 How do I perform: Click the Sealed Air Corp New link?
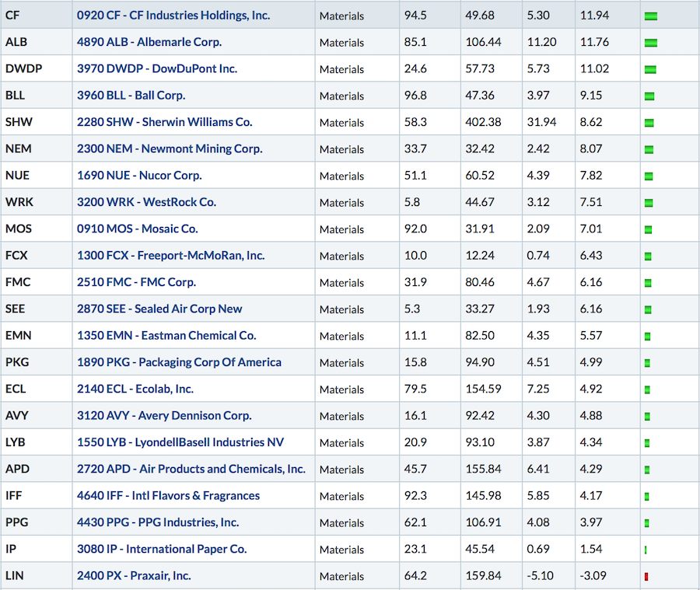click(x=159, y=309)
